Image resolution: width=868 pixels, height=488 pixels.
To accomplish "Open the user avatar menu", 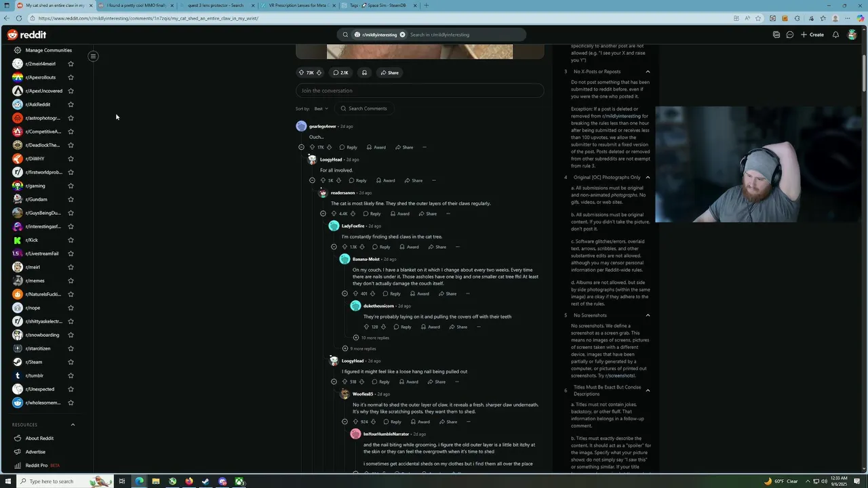I will [x=852, y=35].
